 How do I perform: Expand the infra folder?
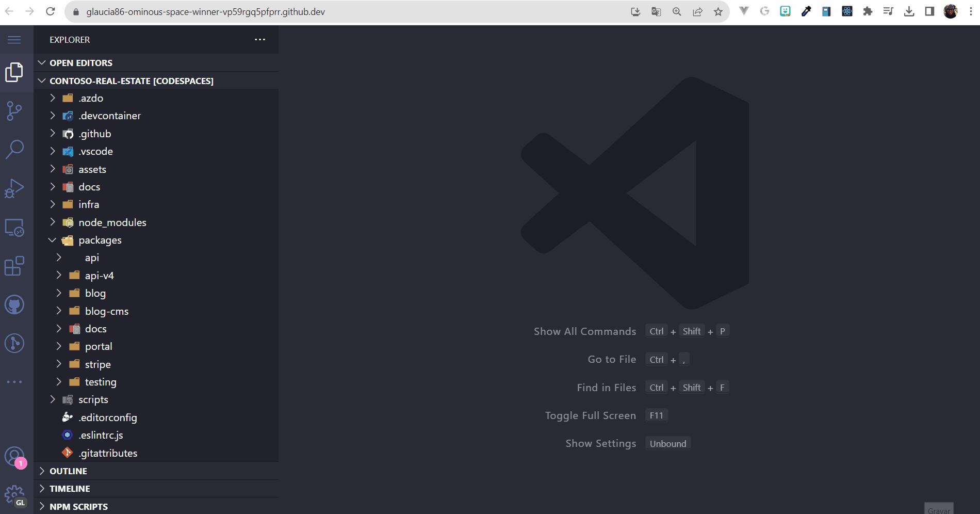[x=156, y=204]
